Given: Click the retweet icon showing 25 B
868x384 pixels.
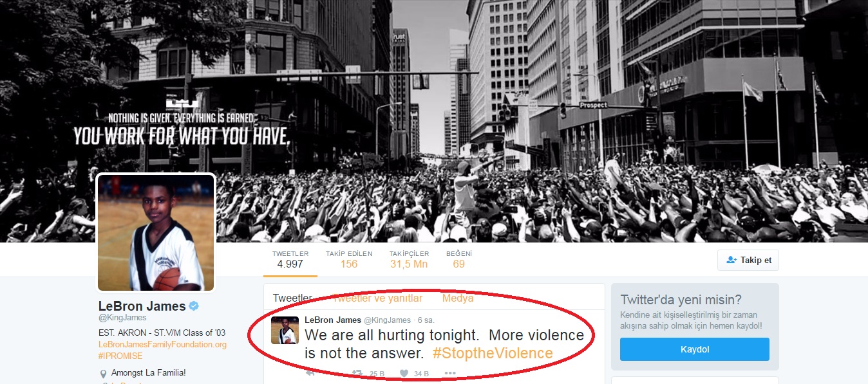Looking at the screenshot, I should click(x=357, y=373).
